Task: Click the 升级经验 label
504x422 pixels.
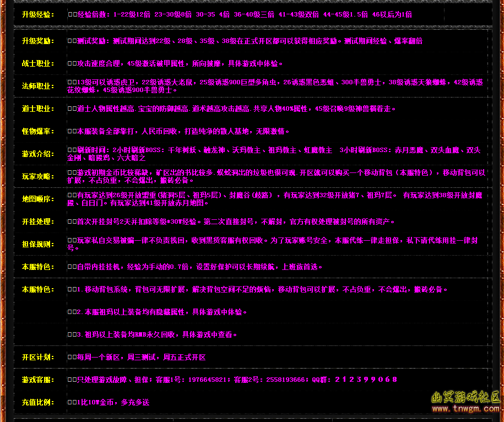Action: (x=38, y=14)
